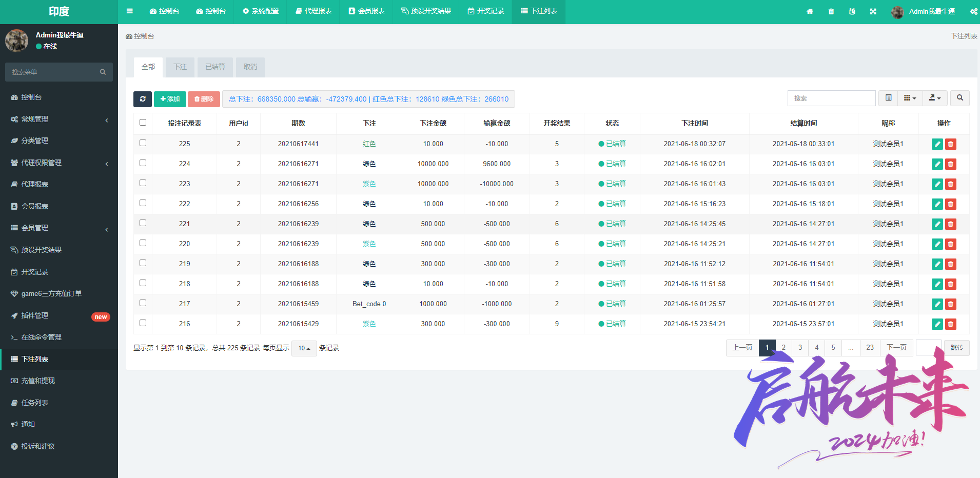This screenshot has width=980, height=478.
Task: Open the export dropdown button
Action: 935,98
